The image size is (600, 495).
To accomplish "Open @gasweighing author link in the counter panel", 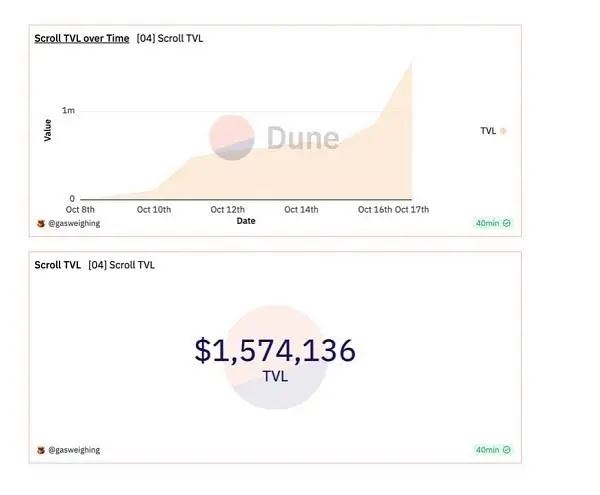I will [74, 450].
